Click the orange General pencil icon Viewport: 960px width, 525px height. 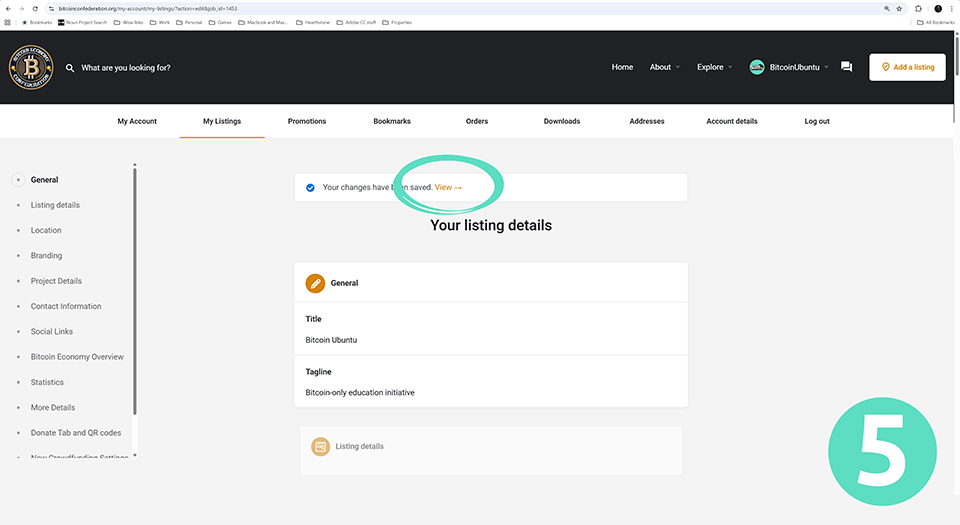coord(316,283)
